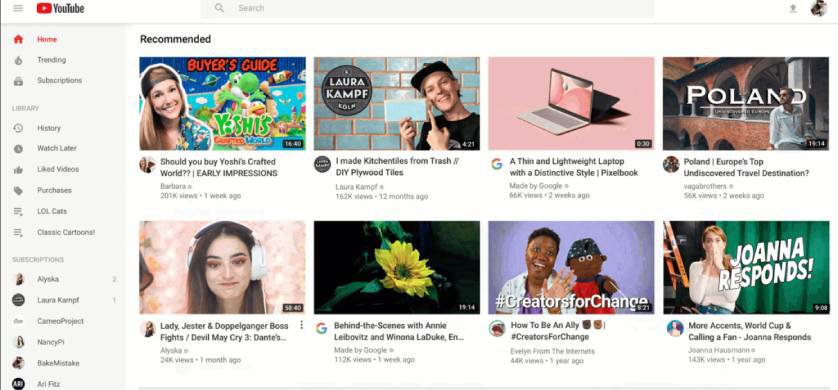Visit vagabrothers channel name link
The width and height of the screenshot is (838, 390).
pyautogui.click(x=705, y=186)
